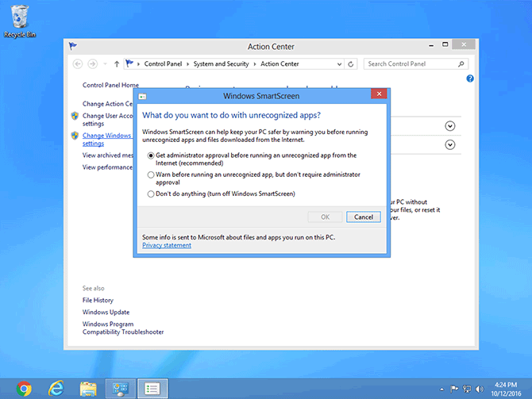Launch Google Chrome from taskbar

point(24,389)
